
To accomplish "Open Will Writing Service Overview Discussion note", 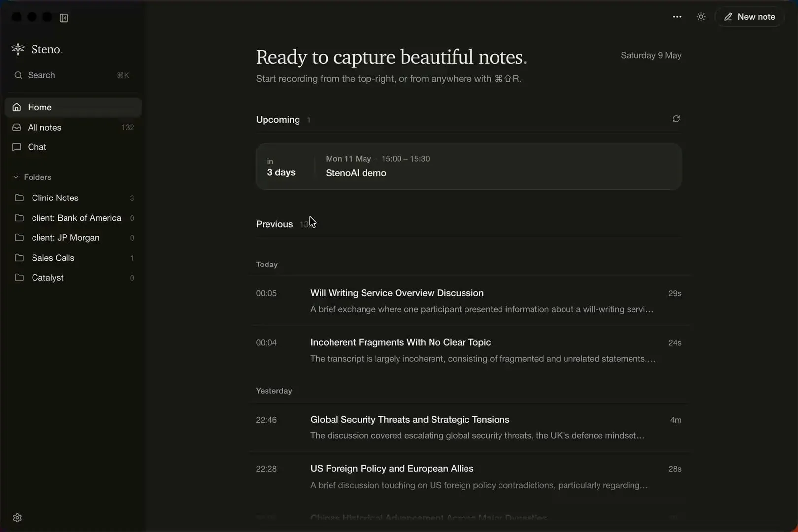I will (x=469, y=300).
